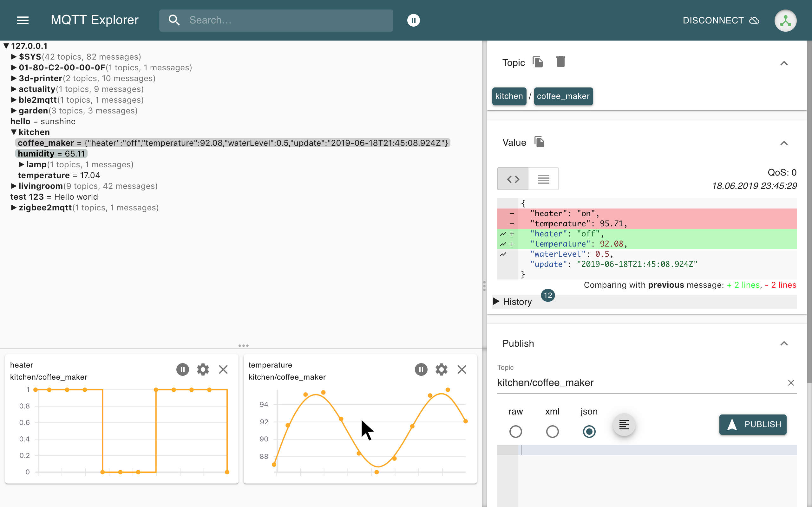Collapse the Publish panel

[784, 343]
